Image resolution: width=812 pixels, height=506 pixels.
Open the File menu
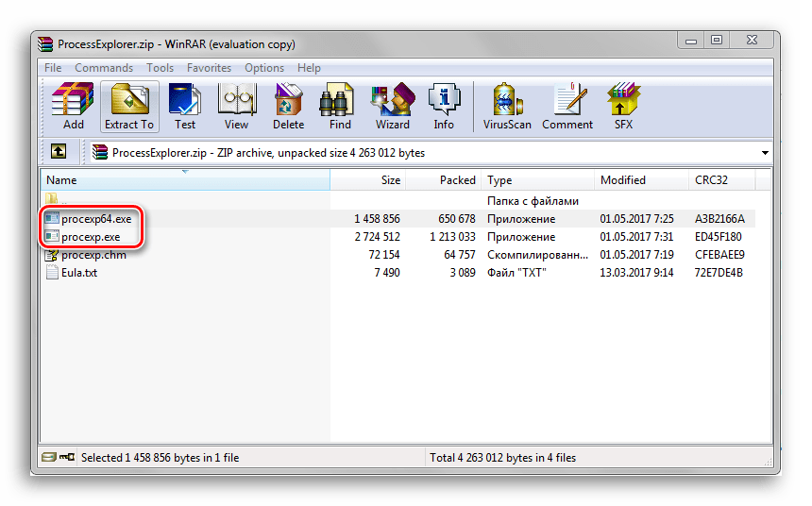pos(53,68)
